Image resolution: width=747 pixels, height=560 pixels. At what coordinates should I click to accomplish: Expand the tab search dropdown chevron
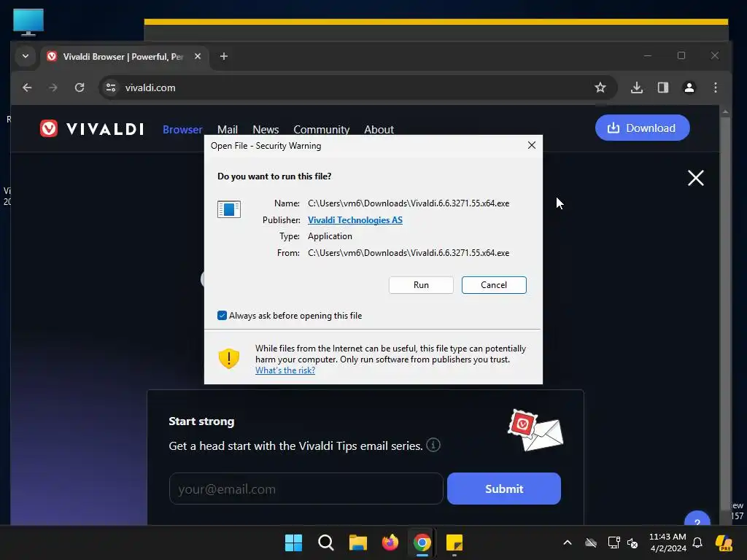[x=26, y=56]
